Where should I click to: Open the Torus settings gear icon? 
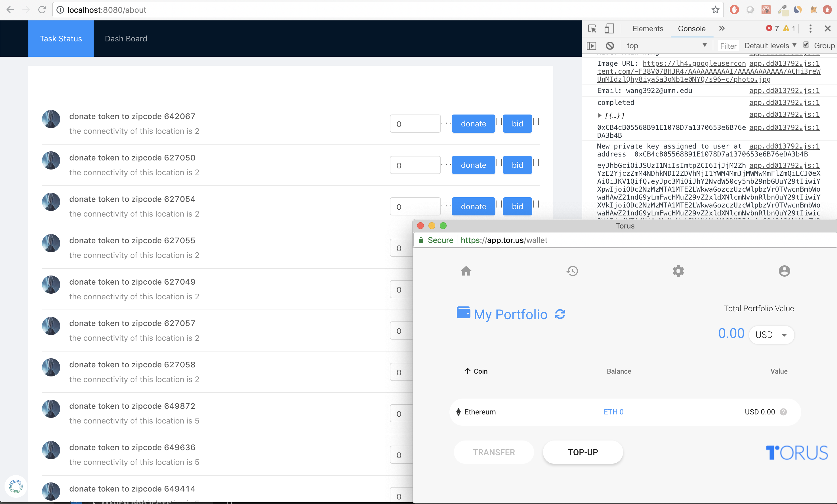(x=678, y=271)
